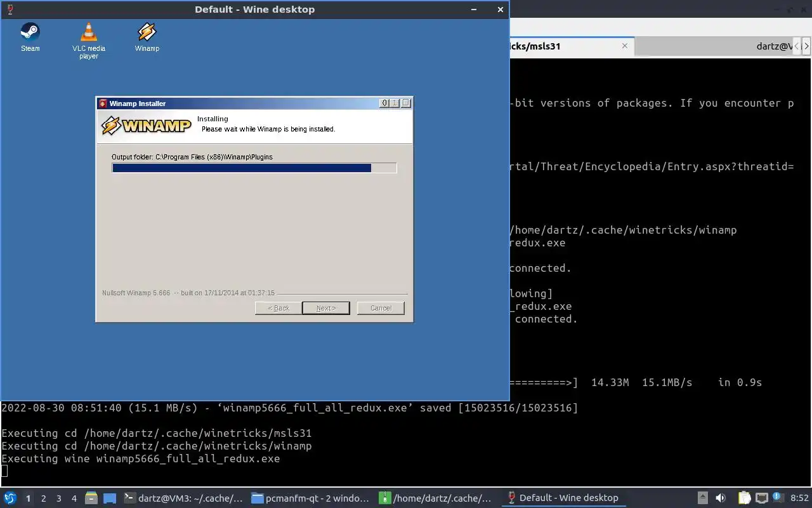
Task: Click 'Nullsoft Winamp 5.666' build text
Action: click(x=188, y=293)
